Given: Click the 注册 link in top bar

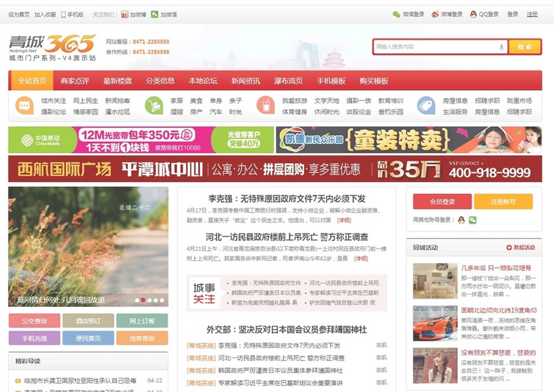Looking at the screenshot, I should coord(532,14).
